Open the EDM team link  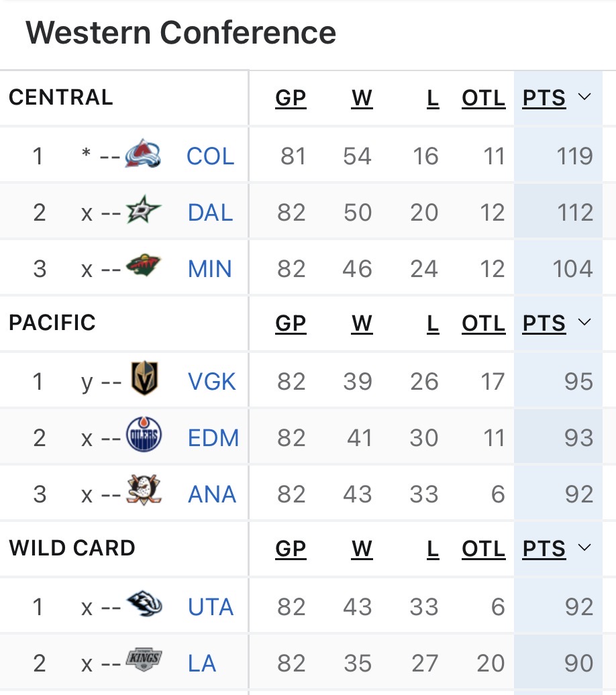213,438
